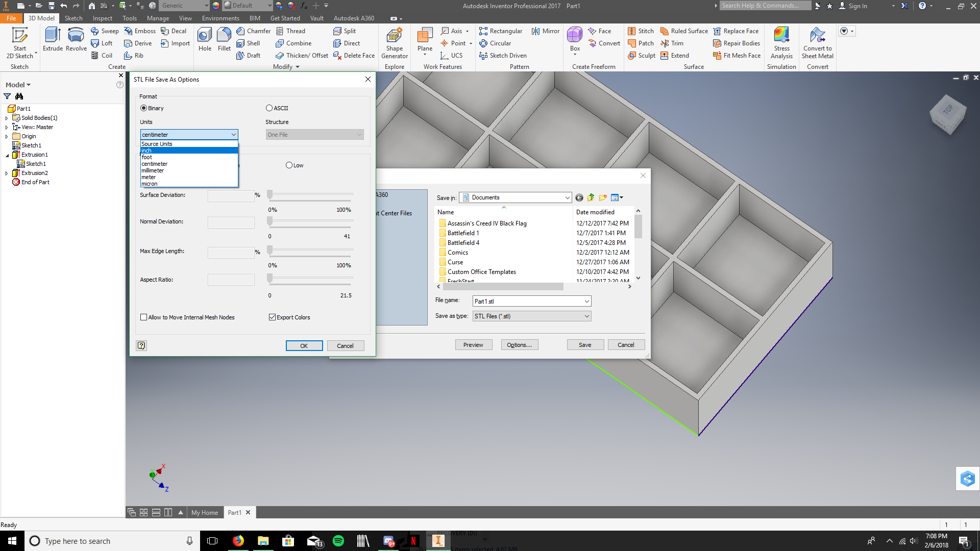The image size is (980, 551).
Task: Click millimeter option in units list
Action: 187,170
